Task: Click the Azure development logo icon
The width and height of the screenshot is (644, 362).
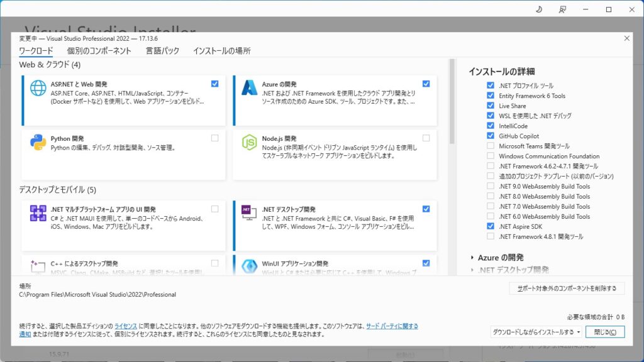Action: [x=249, y=88]
